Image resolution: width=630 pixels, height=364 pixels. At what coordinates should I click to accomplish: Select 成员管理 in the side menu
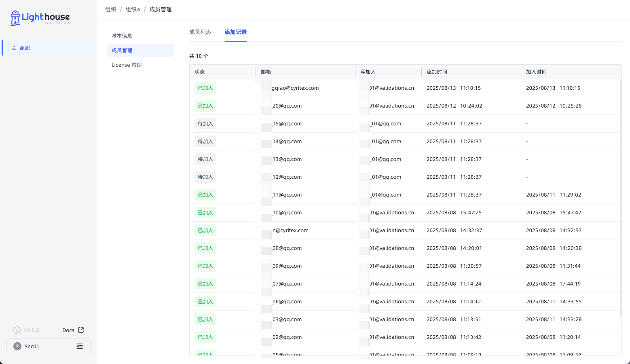tap(140, 50)
